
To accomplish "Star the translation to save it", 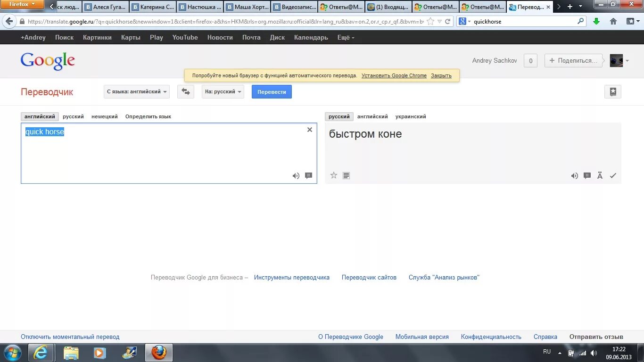I will [334, 175].
